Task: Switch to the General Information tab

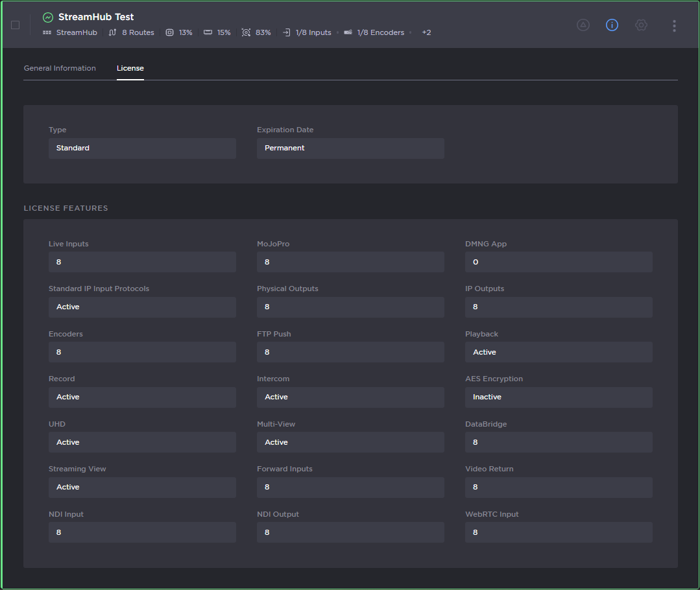Action: click(59, 67)
